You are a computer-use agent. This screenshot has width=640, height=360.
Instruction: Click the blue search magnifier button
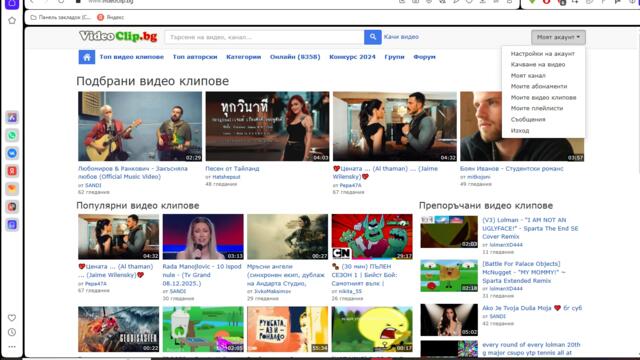point(373,37)
